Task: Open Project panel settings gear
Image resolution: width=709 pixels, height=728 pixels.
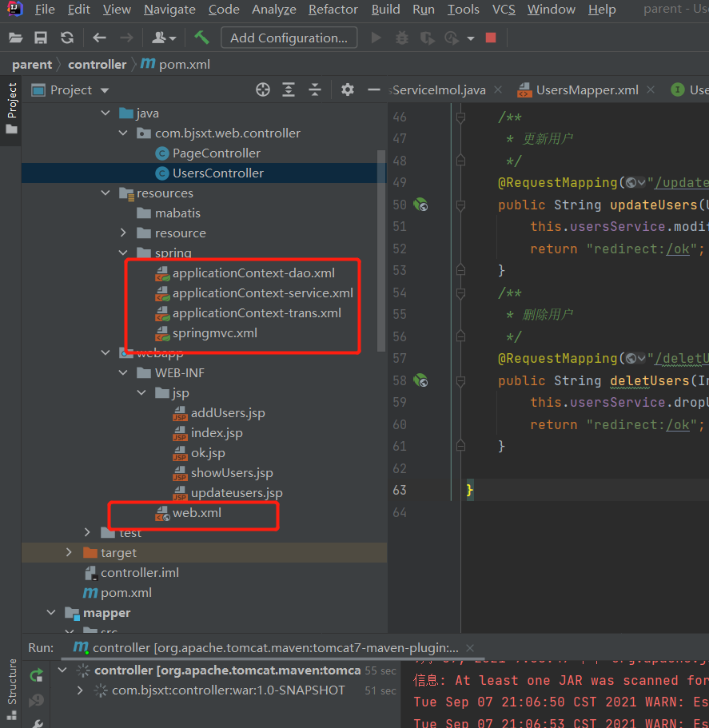Action: (x=347, y=90)
